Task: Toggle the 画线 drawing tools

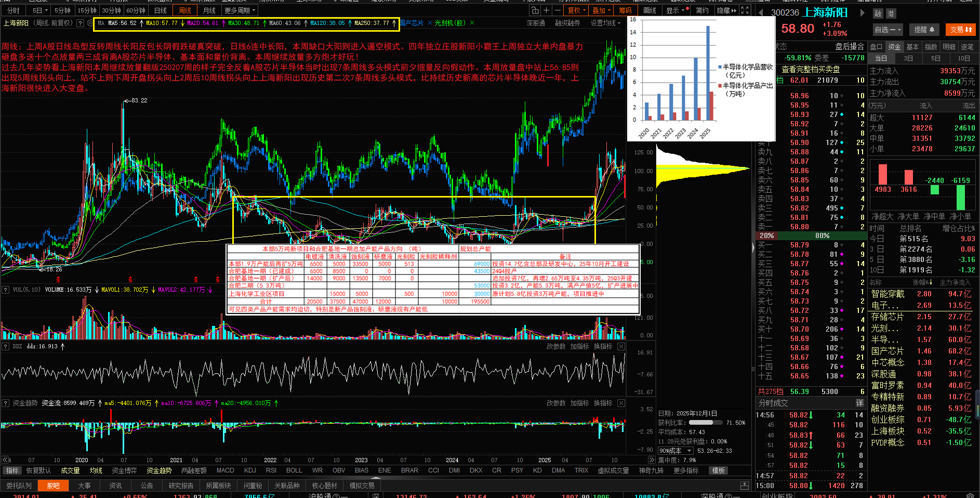Action: 650,10
